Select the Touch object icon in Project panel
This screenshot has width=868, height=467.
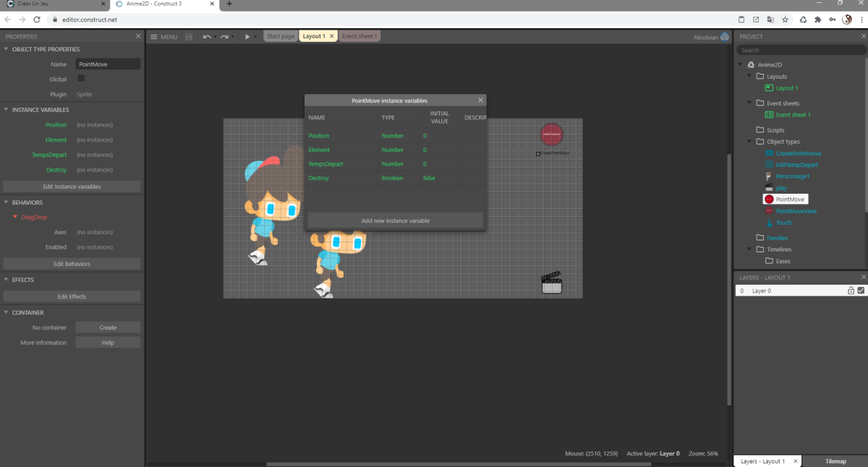pos(768,223)
